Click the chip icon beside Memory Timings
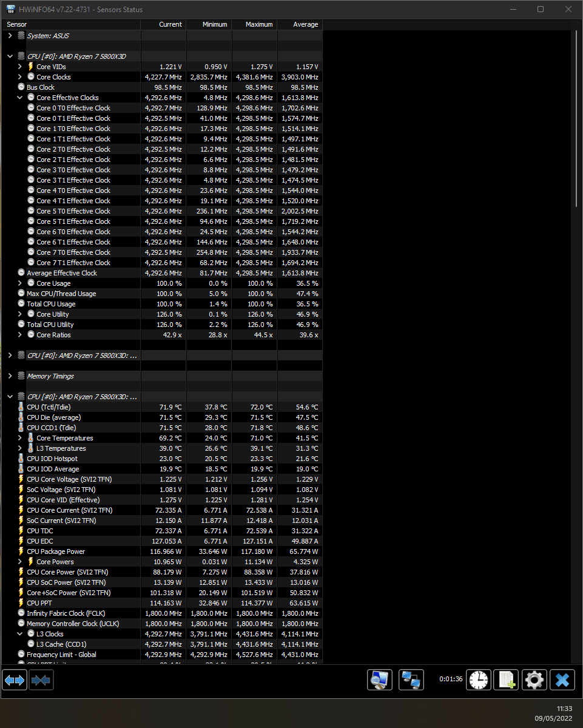Viewport: 583px width, 728px height. (x=21, y=376)
